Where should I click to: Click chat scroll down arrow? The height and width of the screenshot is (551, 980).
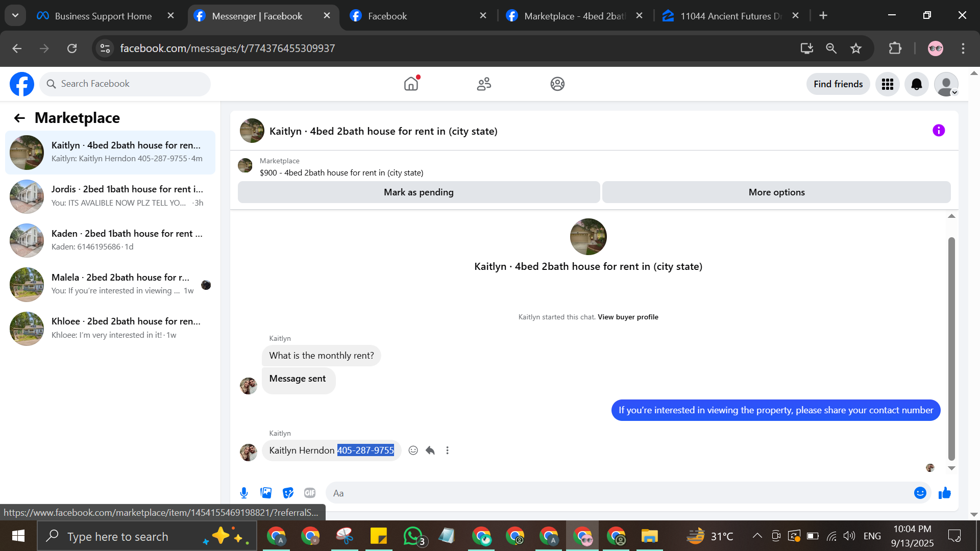pyautogui.click(x=951, y=468)
